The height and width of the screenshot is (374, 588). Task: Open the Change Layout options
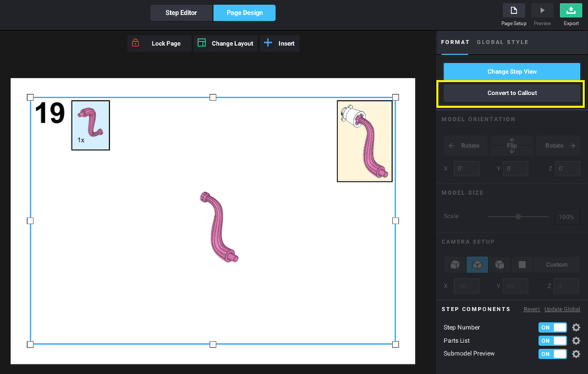(x=225, y=44)
